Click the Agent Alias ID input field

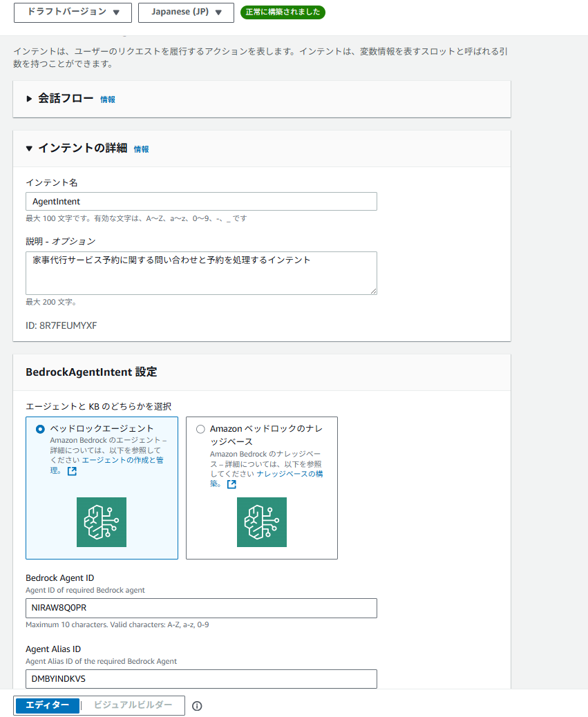(201, 679)
